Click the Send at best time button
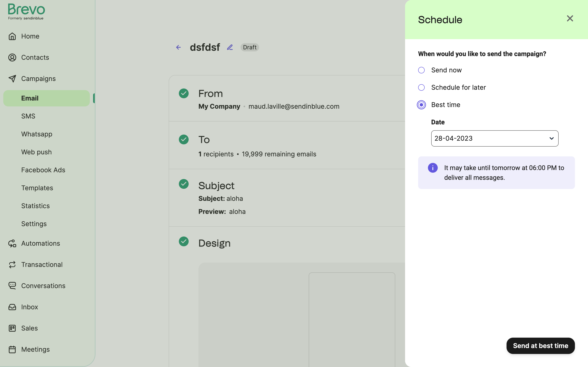This screenshot has width=588, height=367. tap(540, 346)
